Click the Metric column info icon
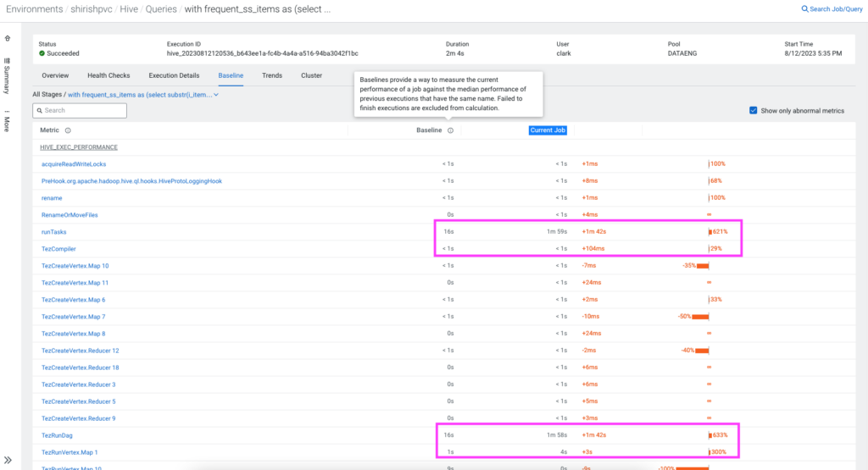Image resolution: width=868 pixels, height=470 pixels. coord(68,130)
